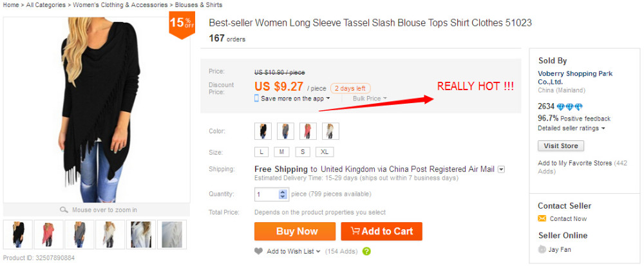Open the shipping method dropdown

coord(502,169)
